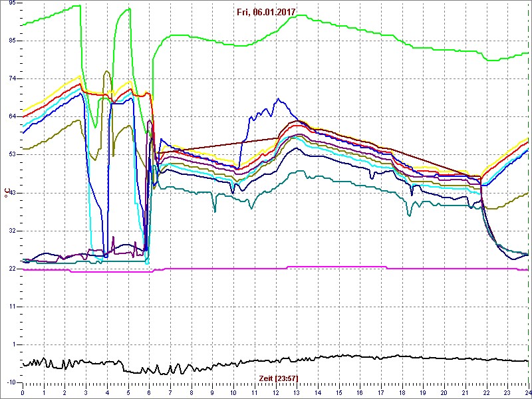The width and height of the screenshot is (532, 399).
Task: Click hour 9 on the time axis
Action: [212, 392]
